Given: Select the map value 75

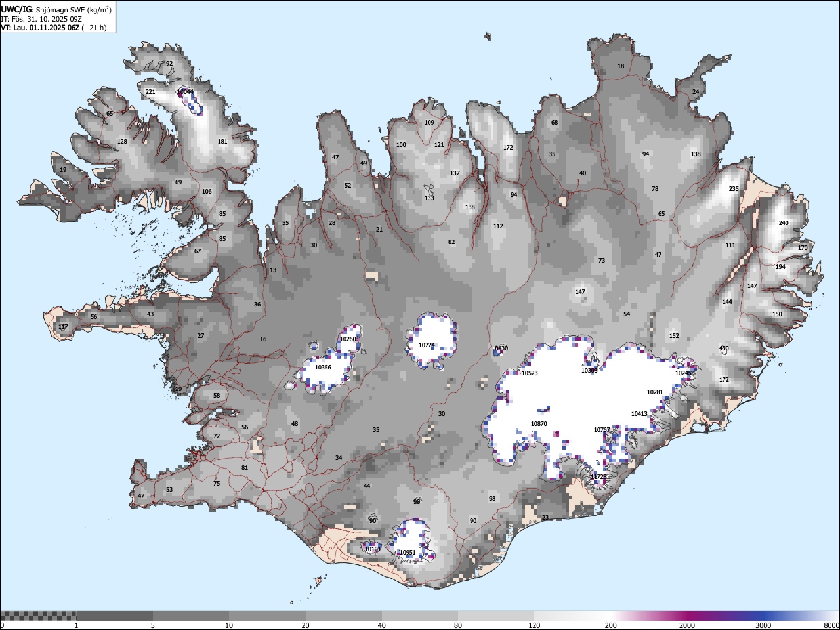Looking at the screenshot, I should click(217, 484).
